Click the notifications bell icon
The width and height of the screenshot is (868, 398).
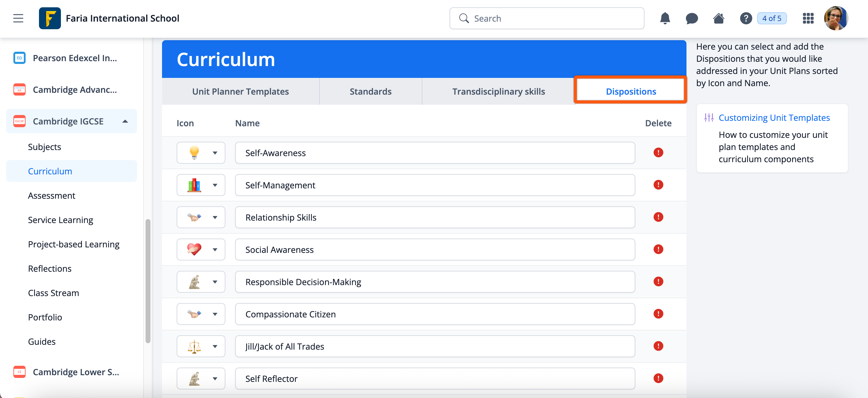click(665, 18)
